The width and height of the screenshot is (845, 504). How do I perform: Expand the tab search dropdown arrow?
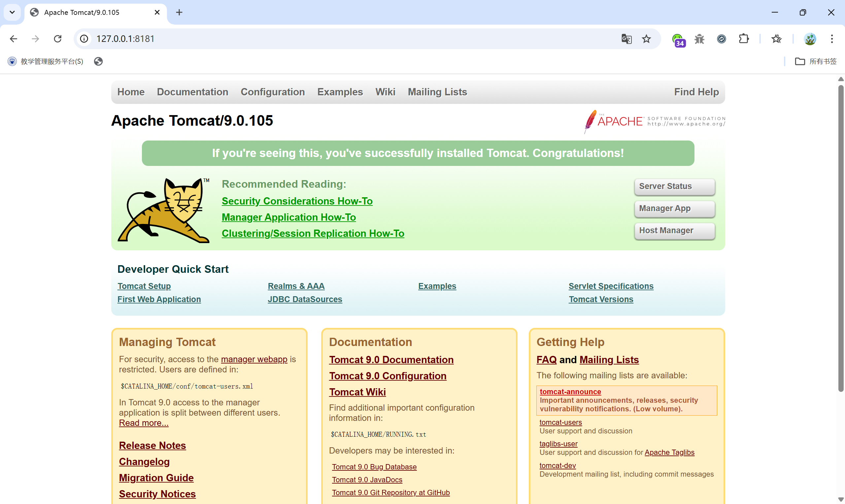[12, 12]
